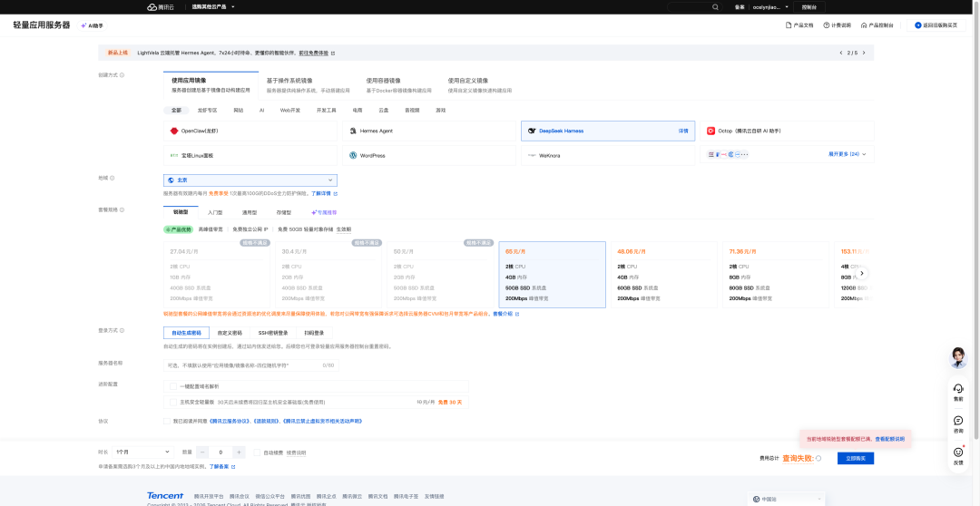Select the 71.36元/月 plan card
The width and height of the screenshot is (980, 506).
pos(776,275)
